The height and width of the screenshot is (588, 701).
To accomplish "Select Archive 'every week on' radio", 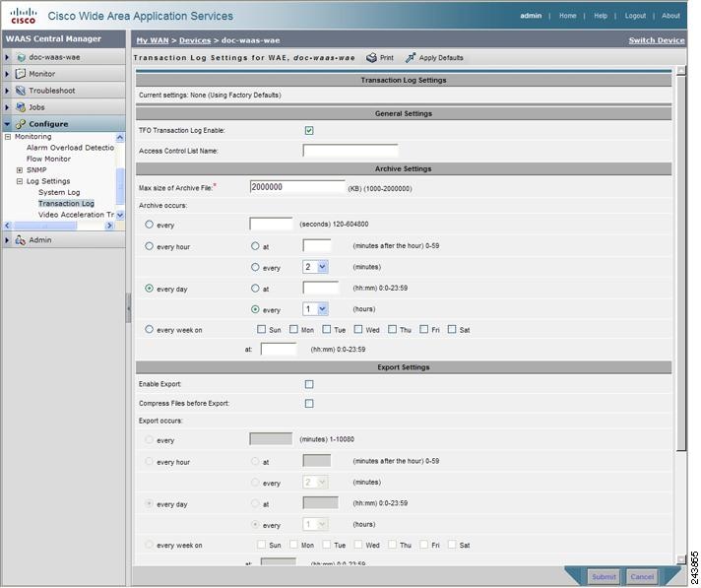I will click(149, 330).
